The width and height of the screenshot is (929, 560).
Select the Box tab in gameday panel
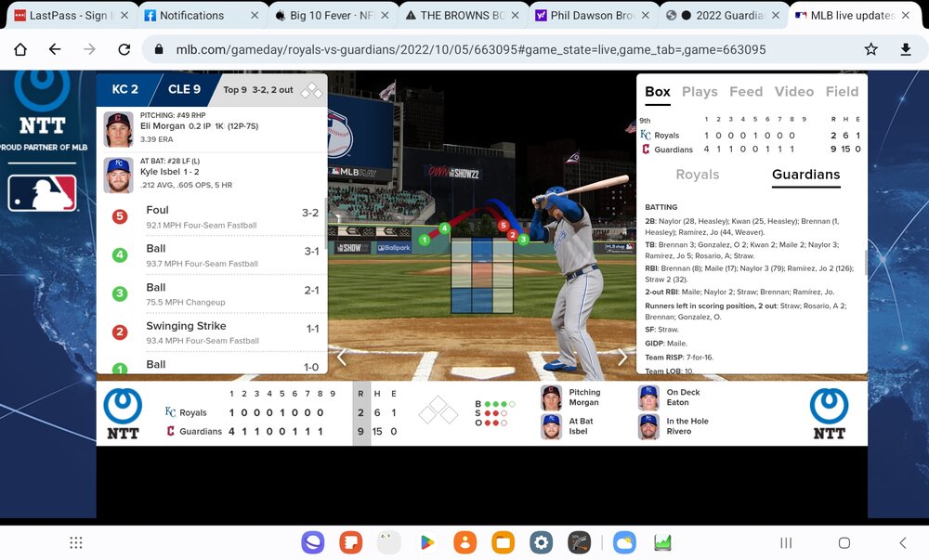coord(657,92)
